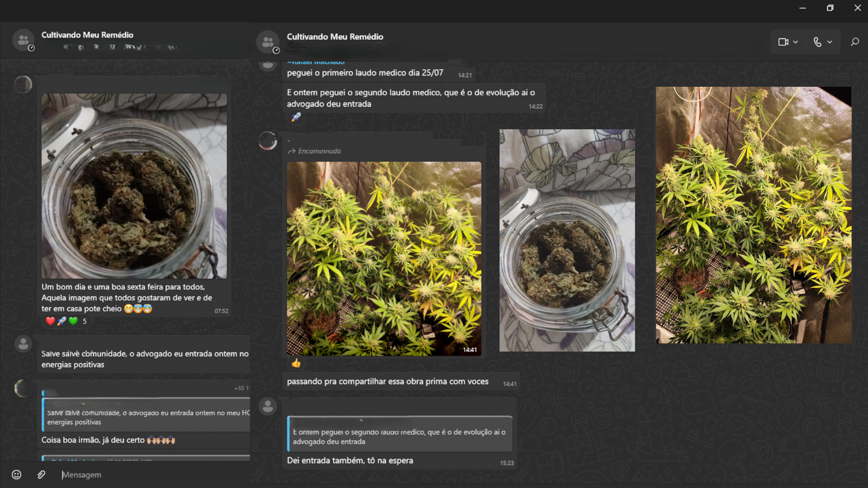This screenshot has width=868, height=488.
Task: Expand voice call options chevron
Action: (830, 42)
